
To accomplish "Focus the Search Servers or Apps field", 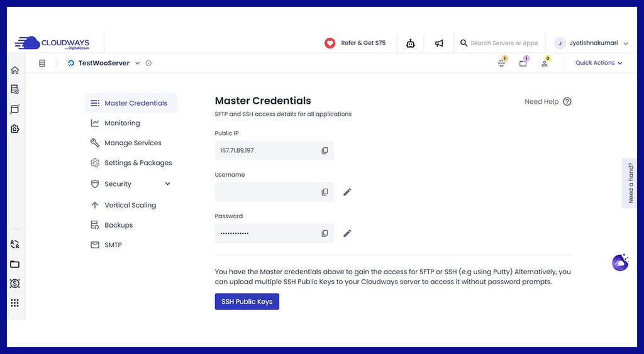I will [x=504, y=43].
